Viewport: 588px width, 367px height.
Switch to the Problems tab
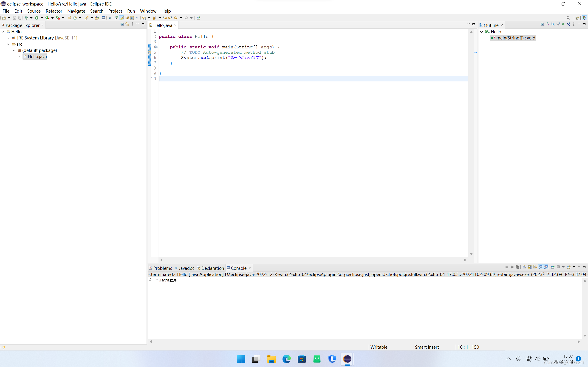162,268
